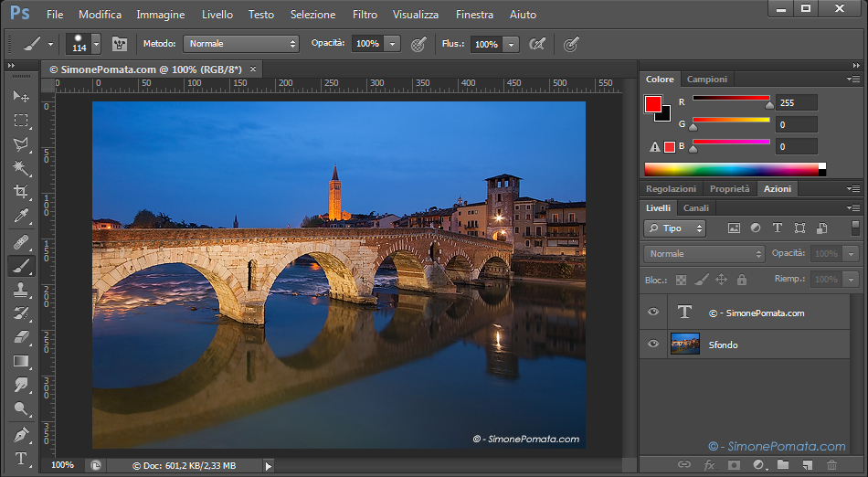Image resolution: width=868 pixels, height=477 pixels.
Task: Open the layer blend mode Normale dropdown
Action: [704, 253]
